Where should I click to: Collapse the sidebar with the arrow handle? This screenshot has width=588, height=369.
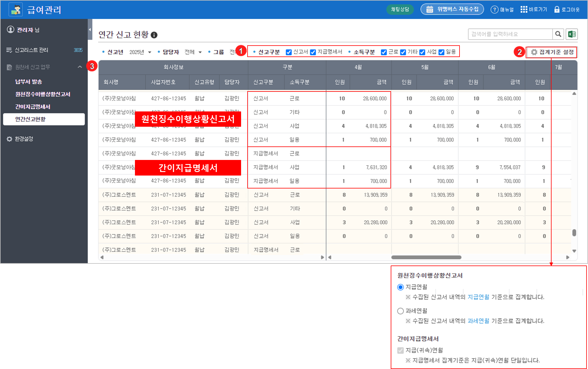pyautogui.click(x=90, y=30)
